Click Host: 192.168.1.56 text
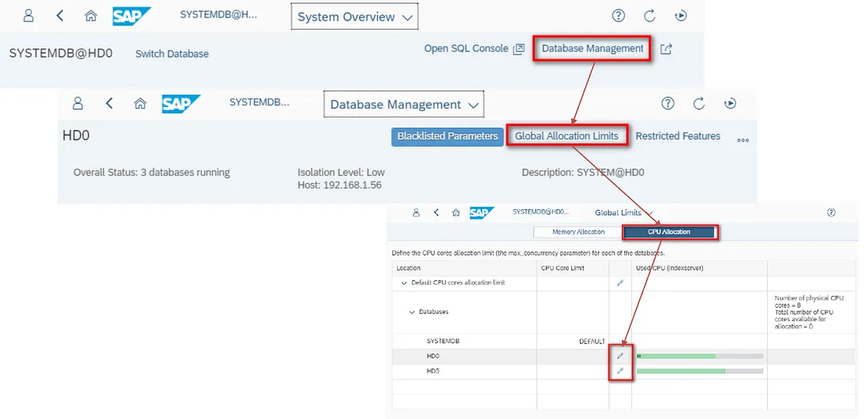The image size is (868, 419). pyautogui.click(x=339, y=185)
